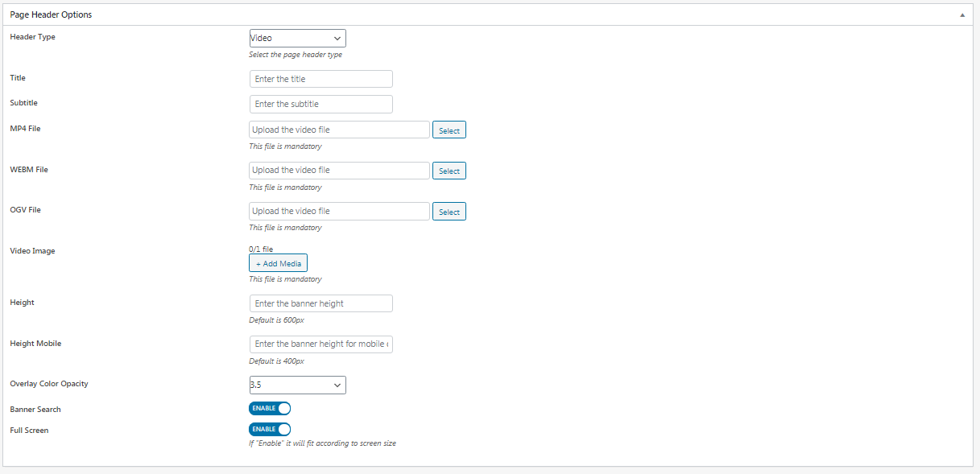The width and height of the screenshot is (980, 474).
Task: Click the Overlay Color Opacity chevron arrow
Action: pos(337,385)
